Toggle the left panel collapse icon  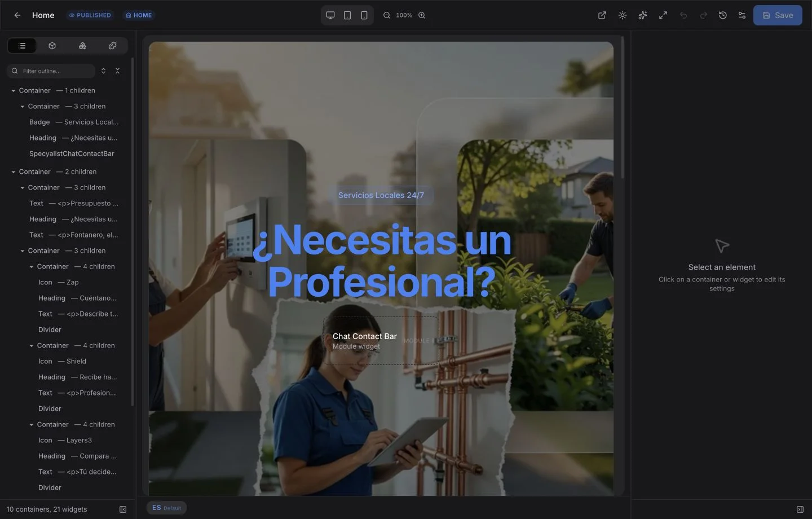tap(123, 509)
